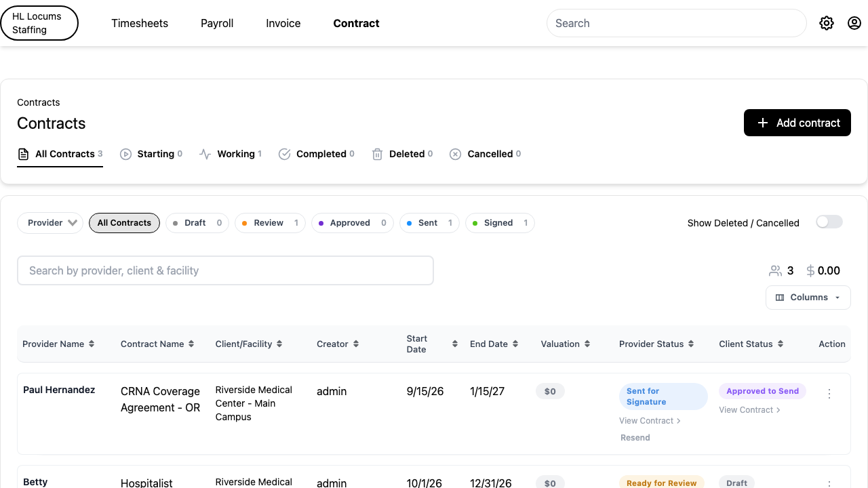Sort by Creator column arrows
Image resolution: width=868 pixels, height=488 pixels.
tap(356, 344)
